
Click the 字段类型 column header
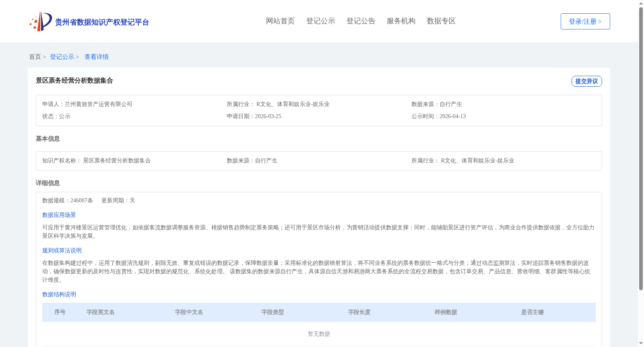(273, 312)
